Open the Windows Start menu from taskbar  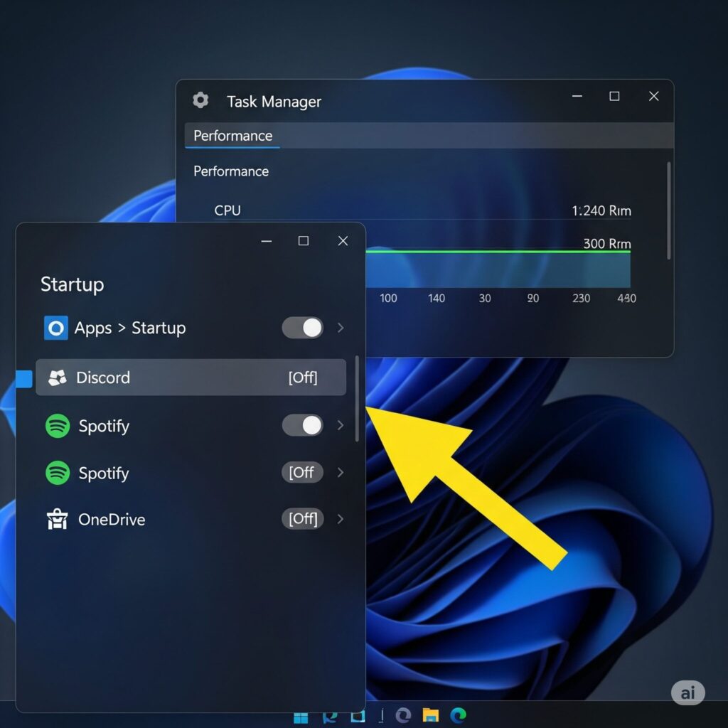[x=302, y=715]
